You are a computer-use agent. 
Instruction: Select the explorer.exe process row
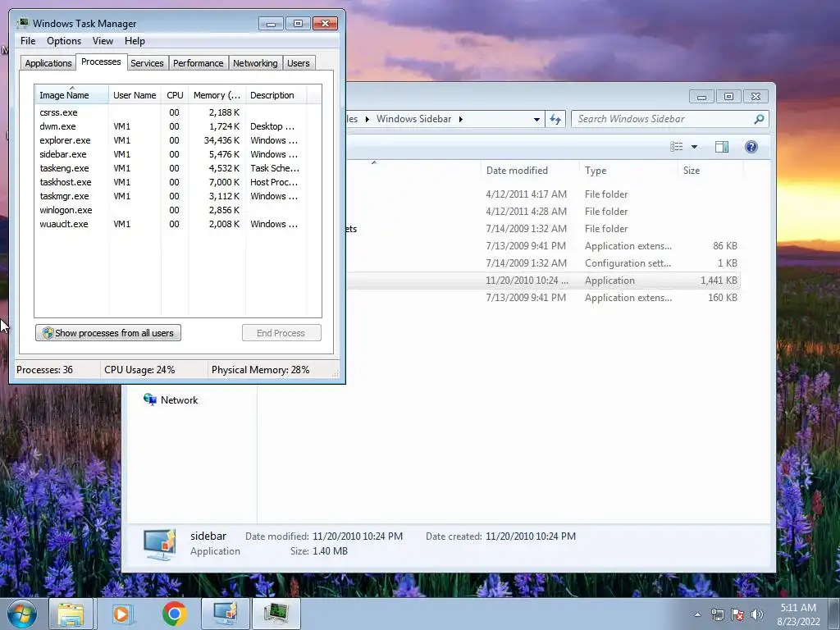pos(171,140)
